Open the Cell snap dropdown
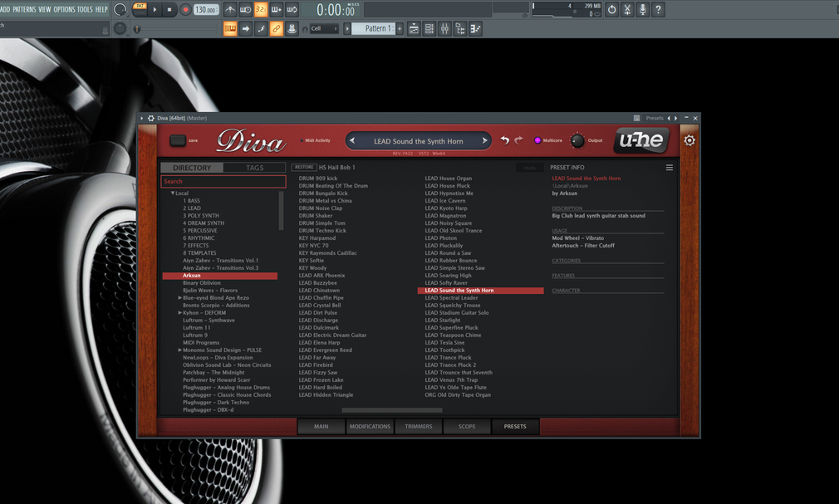The width and height of the screenshot is (839, 504). tap(324, 28)
